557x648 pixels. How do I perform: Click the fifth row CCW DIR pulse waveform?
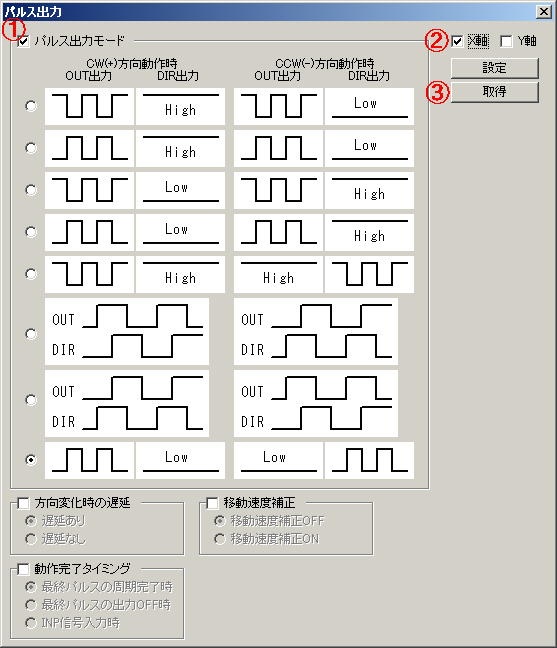(369, 274)
